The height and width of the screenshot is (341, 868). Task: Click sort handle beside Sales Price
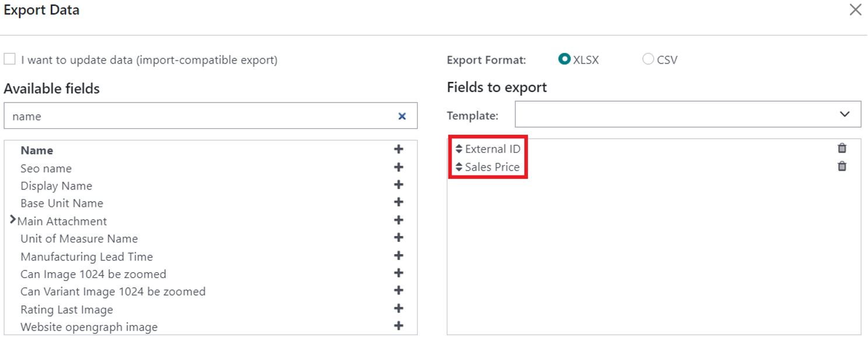(459, 167)
